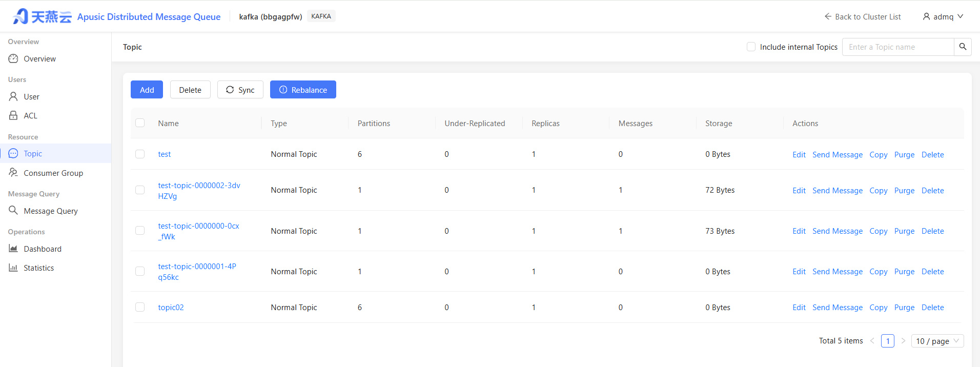980x367 pixels.
Task: Tick the checkbox for topic02 row
Action: (x=140, y=307)
